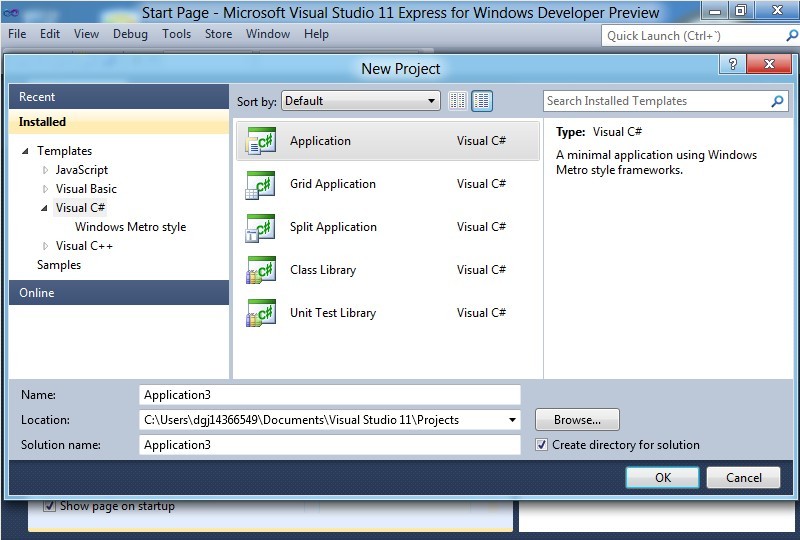Click the Search Installed Templates magnifier icon
The width and height of the screenshot is (800, 540).
coord(777,101)
